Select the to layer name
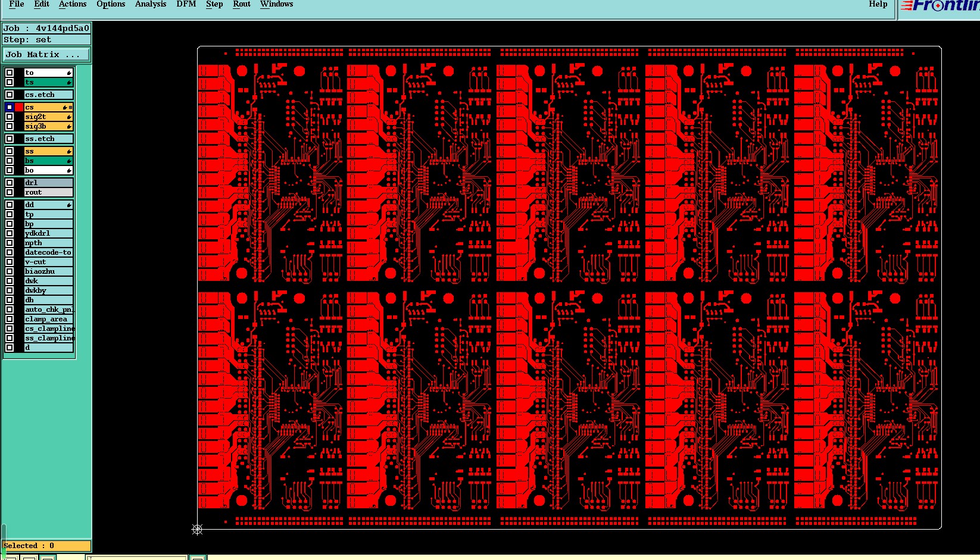980x560 pixels. click(48, 73)
